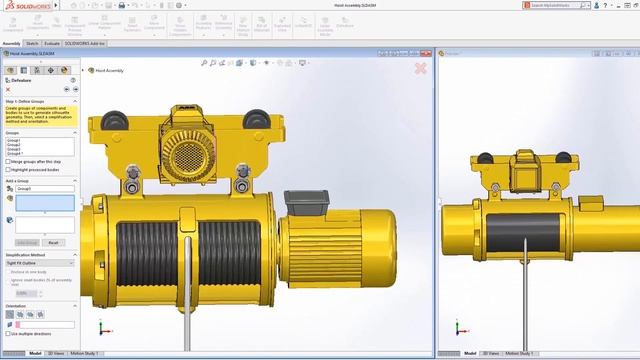Open the DisplayManager appearance tab
This screenshot has width=640, height=360.
(x=64, y=70)
